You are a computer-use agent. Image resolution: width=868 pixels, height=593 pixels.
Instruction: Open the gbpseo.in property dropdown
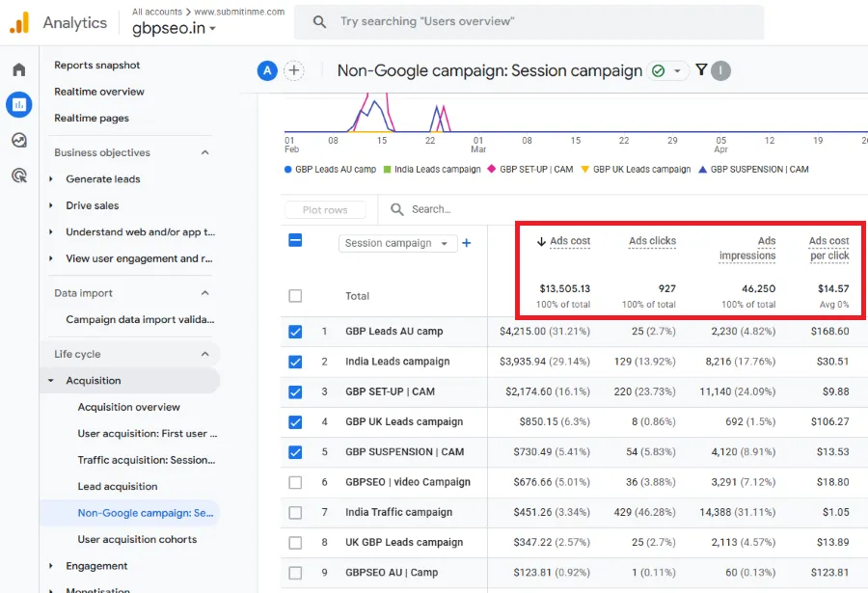[x=174, y=28]
